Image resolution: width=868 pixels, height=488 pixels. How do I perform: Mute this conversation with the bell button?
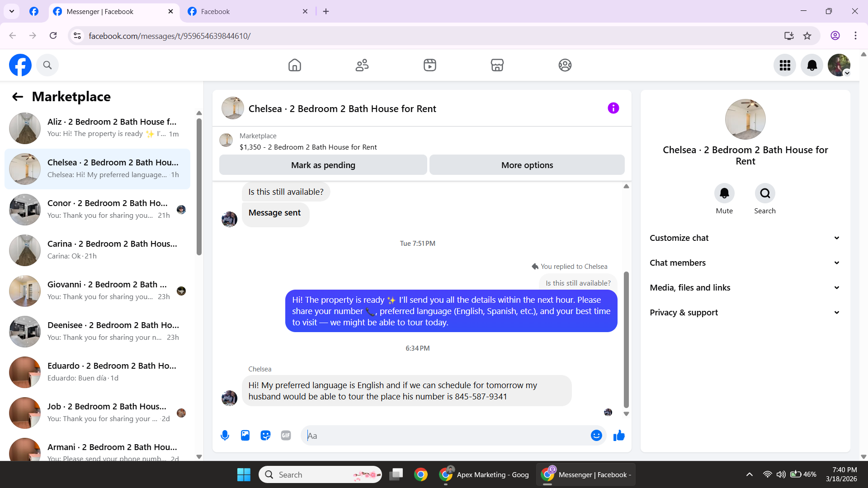pyautogui.click(x=724, y=193)
